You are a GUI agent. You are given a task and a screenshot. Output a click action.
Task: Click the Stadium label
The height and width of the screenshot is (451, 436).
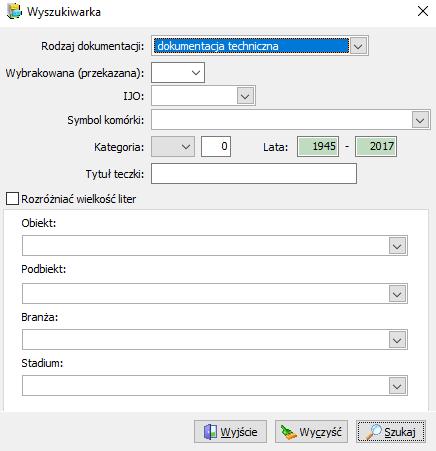(x=42, y=363)
